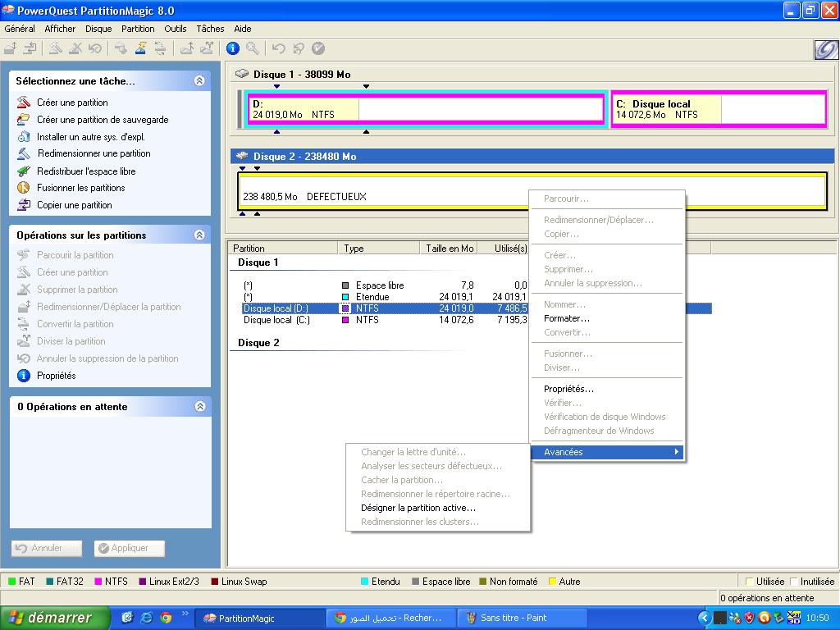Click the Convert partition toolbar icon
This screenshot has width=840, height=630.
[160, 48]
